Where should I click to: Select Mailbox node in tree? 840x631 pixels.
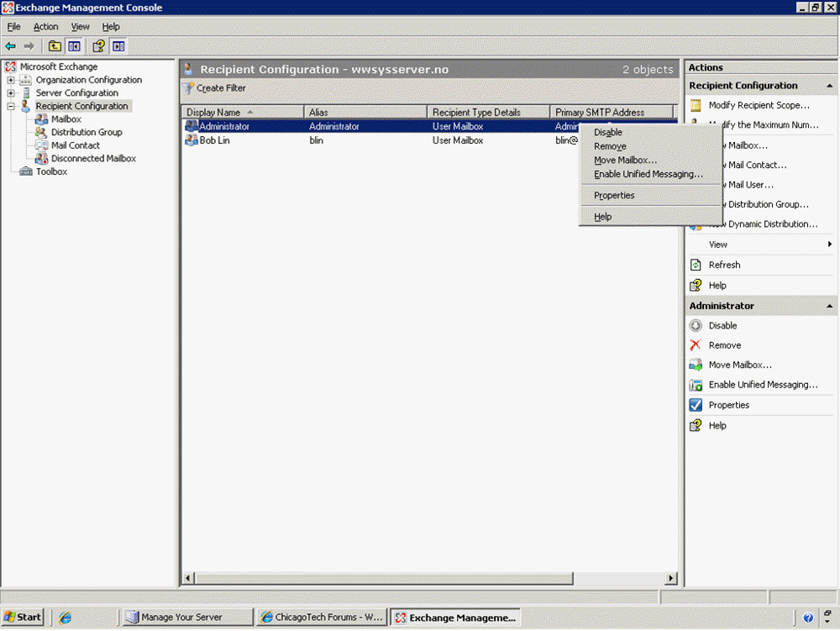[x=66, y=119]
